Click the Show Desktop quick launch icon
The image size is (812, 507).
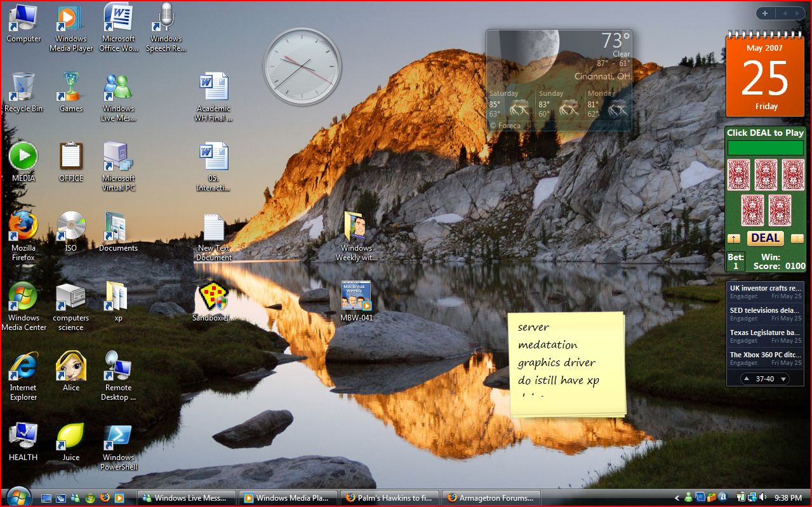pyautogui.click(x=46, y=498)
